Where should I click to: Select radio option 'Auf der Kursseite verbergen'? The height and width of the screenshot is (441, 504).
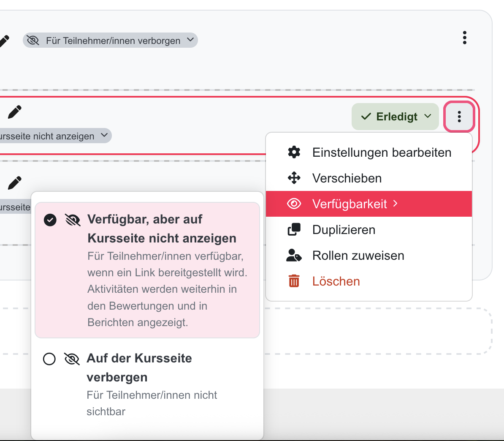coord(49,359)
